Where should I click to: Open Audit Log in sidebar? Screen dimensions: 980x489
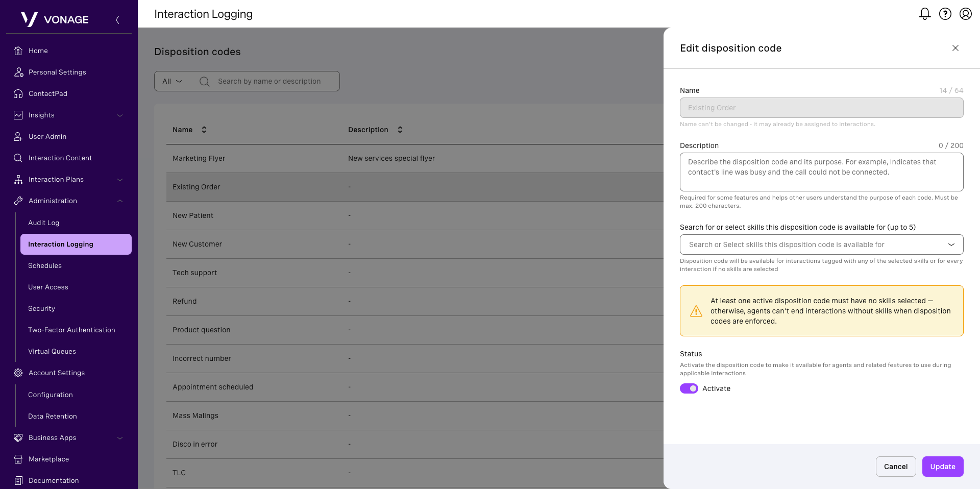click(x=44, y=223)
